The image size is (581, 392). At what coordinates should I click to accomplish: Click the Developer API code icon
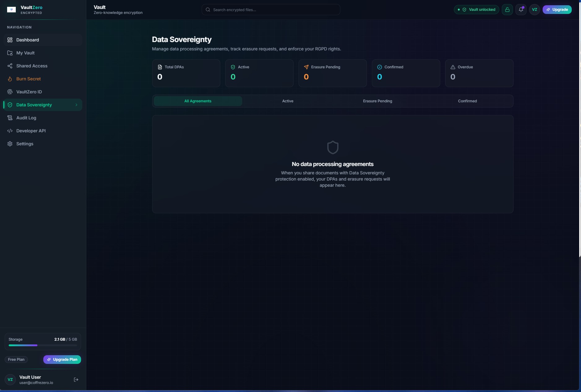click(x=10, y=131)
